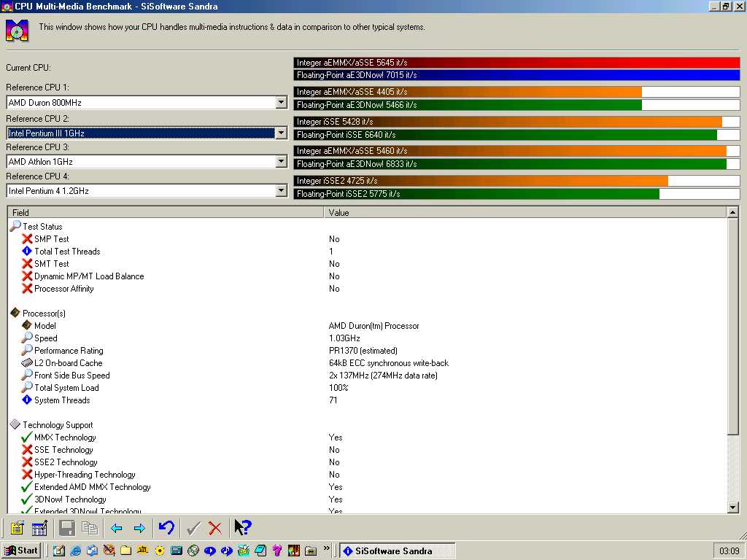Expand hidden quick launch icons chevron
Screen dimensions: 747x560
(x=326, y=548)
